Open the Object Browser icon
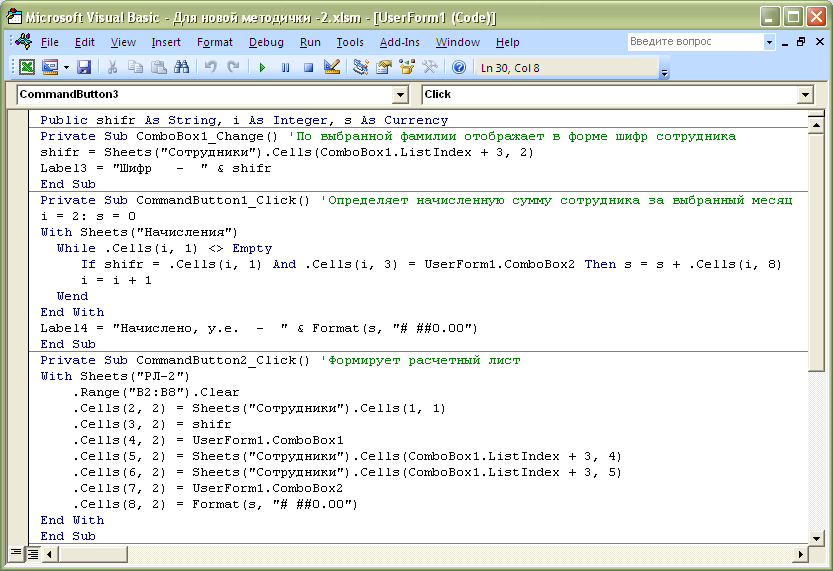The width and height of the screenshot is (833, 571). tap(407, 67)
